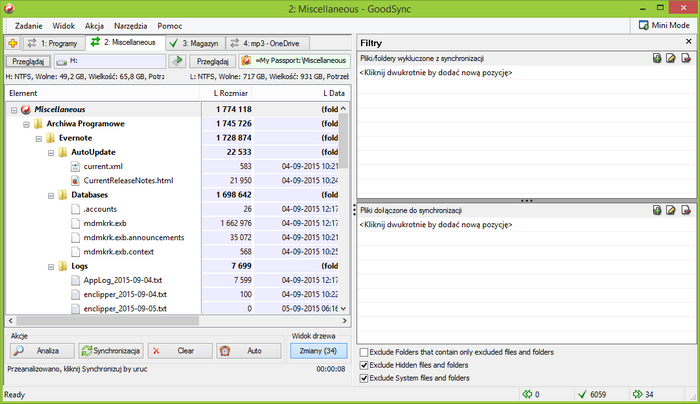Collapse the Evernote folder tree node
This screenshot has height=404, width=700.
pyautogui.click(x=38, y=138)
